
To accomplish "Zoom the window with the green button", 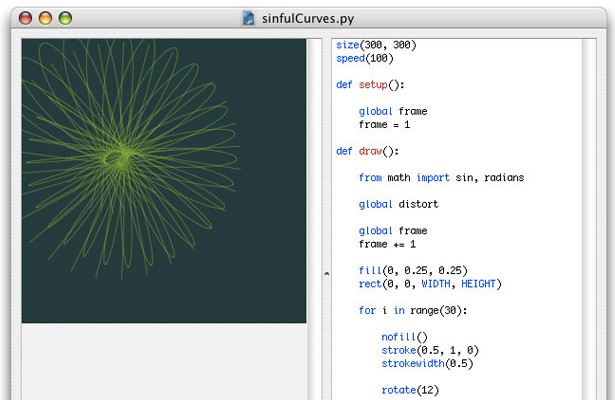I will coord(66,18).
